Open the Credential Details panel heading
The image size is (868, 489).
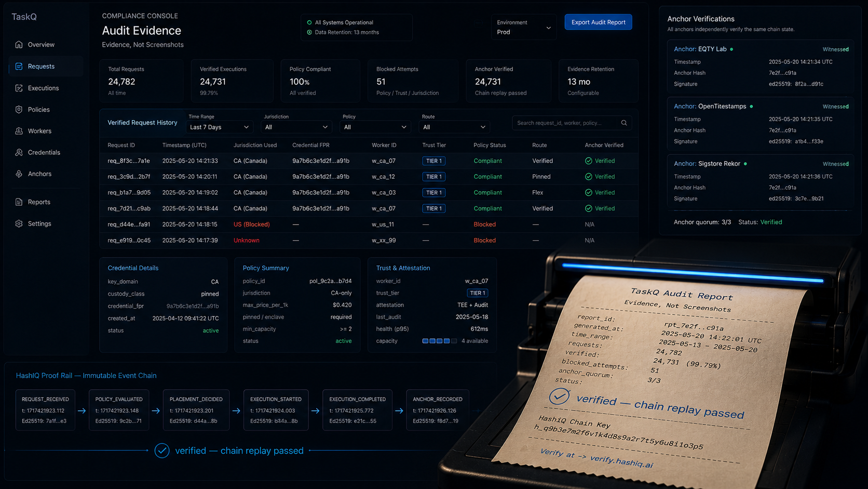(x=133, y=268)
